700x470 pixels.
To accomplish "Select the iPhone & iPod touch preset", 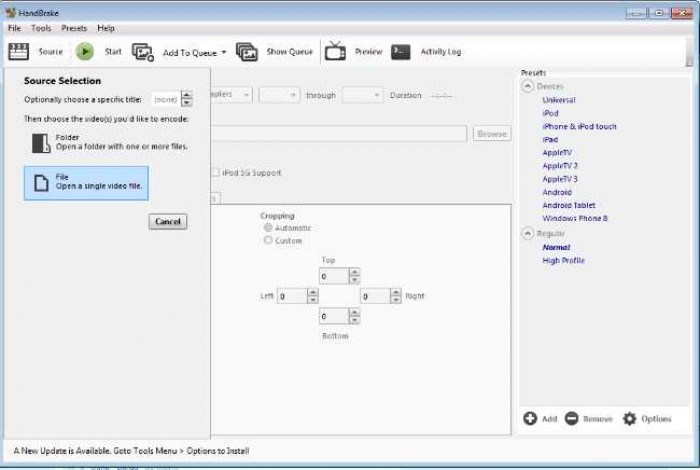I will coord(579,126).
